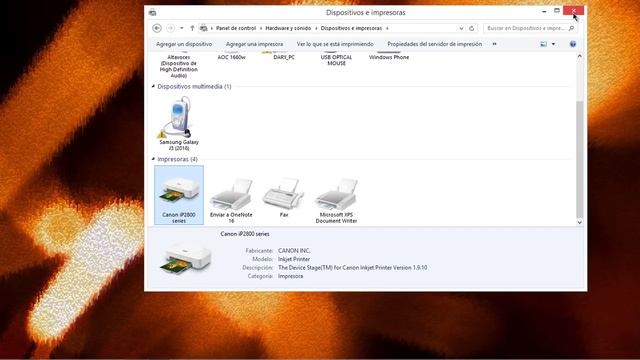This screenshot has height=360, width=640.
Task: Open recent locations dropdown arrow
Action: tap(182, 28)
